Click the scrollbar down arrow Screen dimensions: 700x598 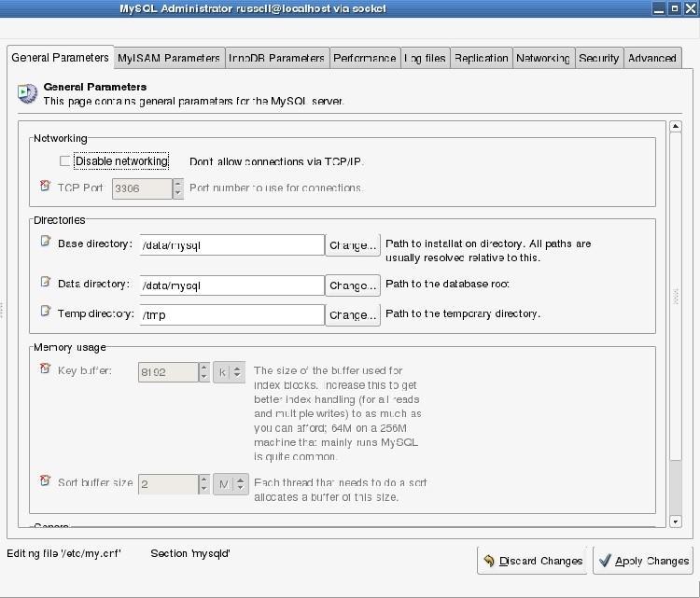(x=676, y=522)
